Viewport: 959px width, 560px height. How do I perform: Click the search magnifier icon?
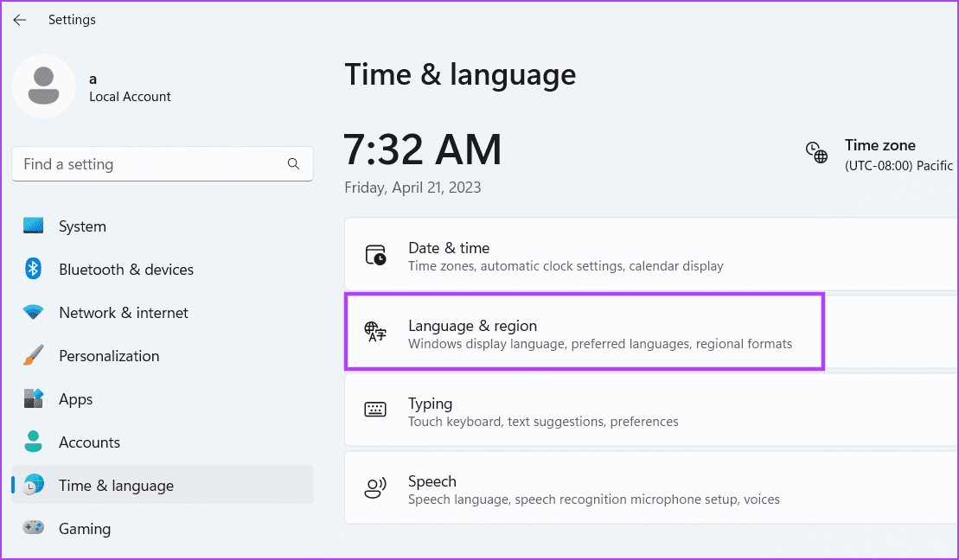click(x=293, y=164)
